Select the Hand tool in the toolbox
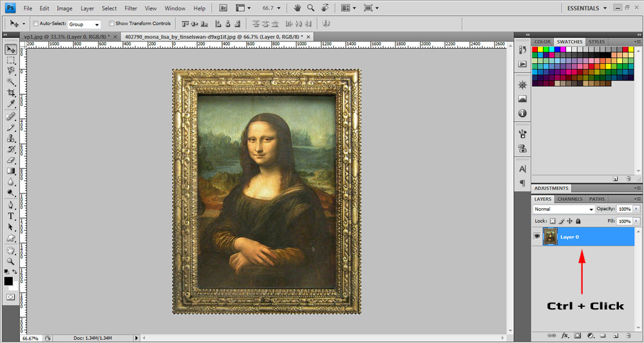 (x=11, y=250)
